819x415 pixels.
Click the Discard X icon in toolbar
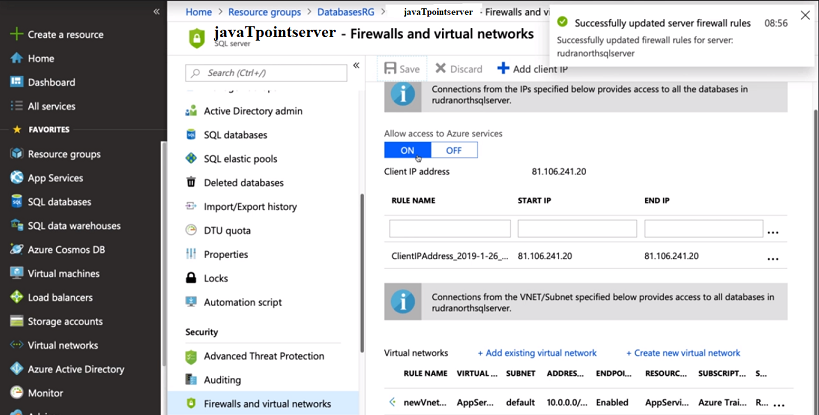point(441,68)
